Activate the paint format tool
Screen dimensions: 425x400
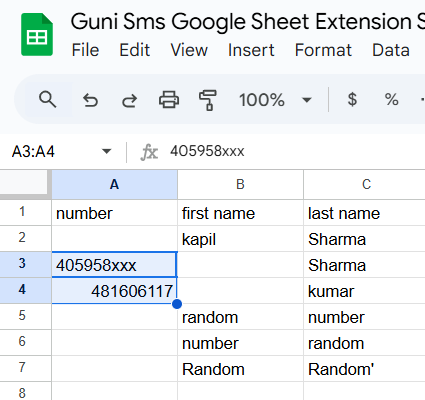coord(208,100)
